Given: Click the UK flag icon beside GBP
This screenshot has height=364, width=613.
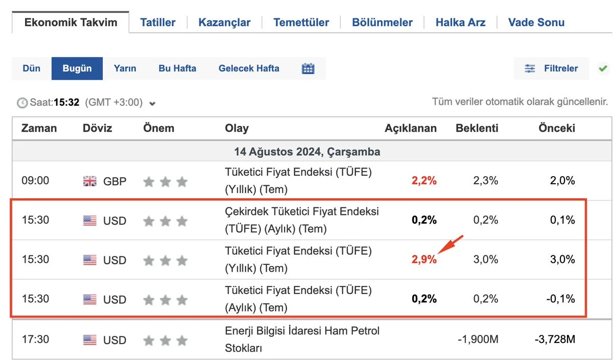Looking at the screenshot, I should click(x=89, y=181).
